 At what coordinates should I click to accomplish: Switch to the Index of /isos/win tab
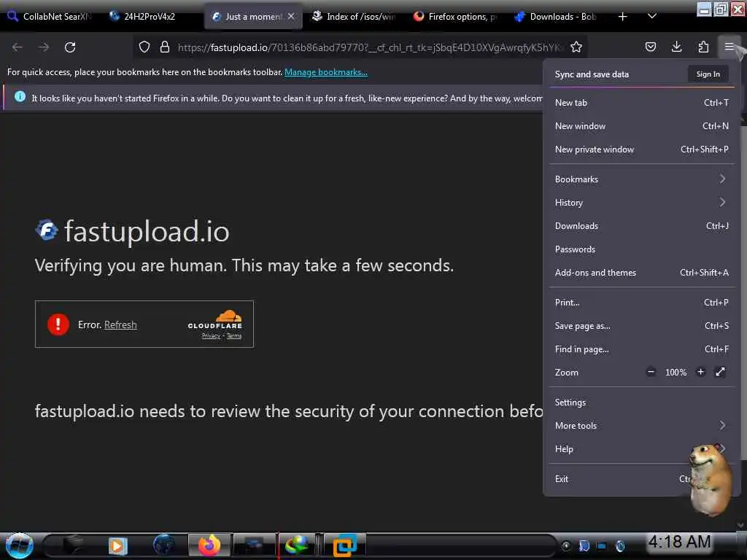(355, 17)
